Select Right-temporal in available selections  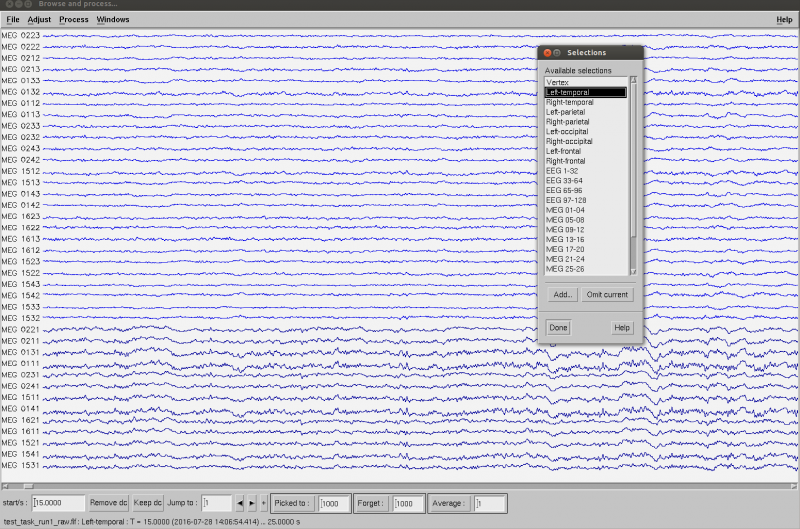[569, 102]
